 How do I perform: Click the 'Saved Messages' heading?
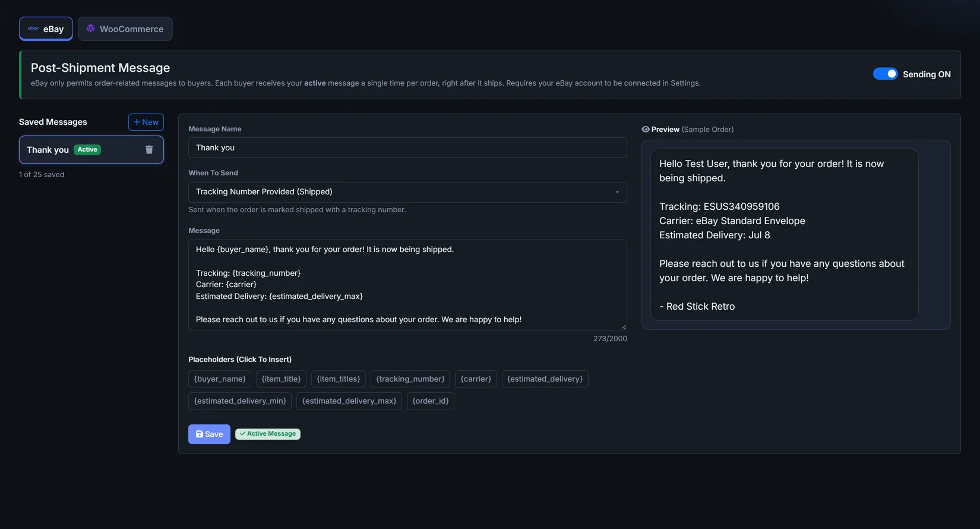click(x=53, y=122)
